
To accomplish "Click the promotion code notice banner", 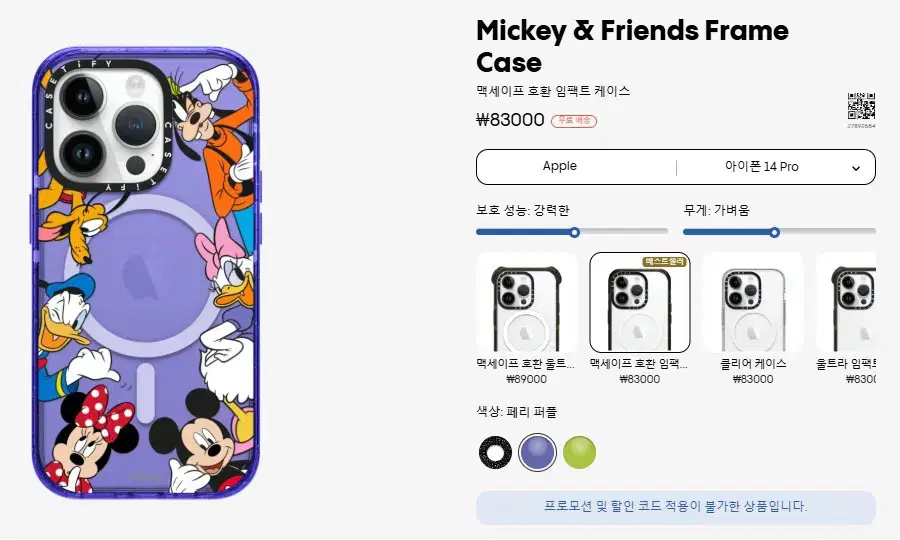I will point(676,507).
